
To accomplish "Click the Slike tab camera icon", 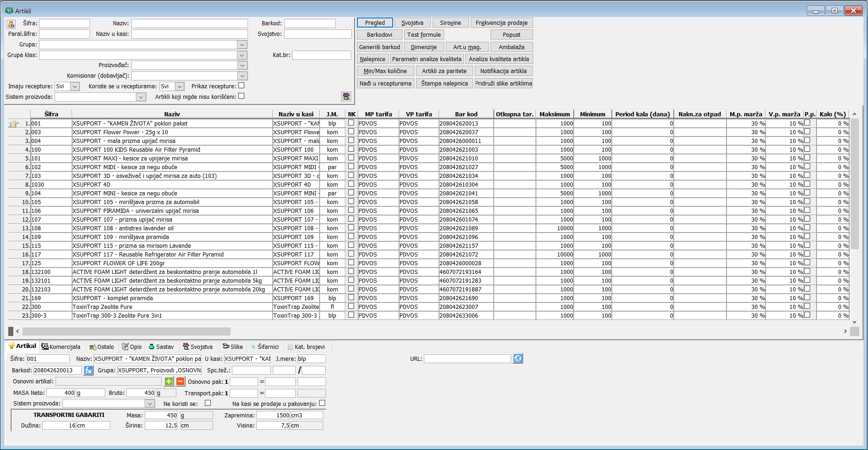I will pos(226,347).
